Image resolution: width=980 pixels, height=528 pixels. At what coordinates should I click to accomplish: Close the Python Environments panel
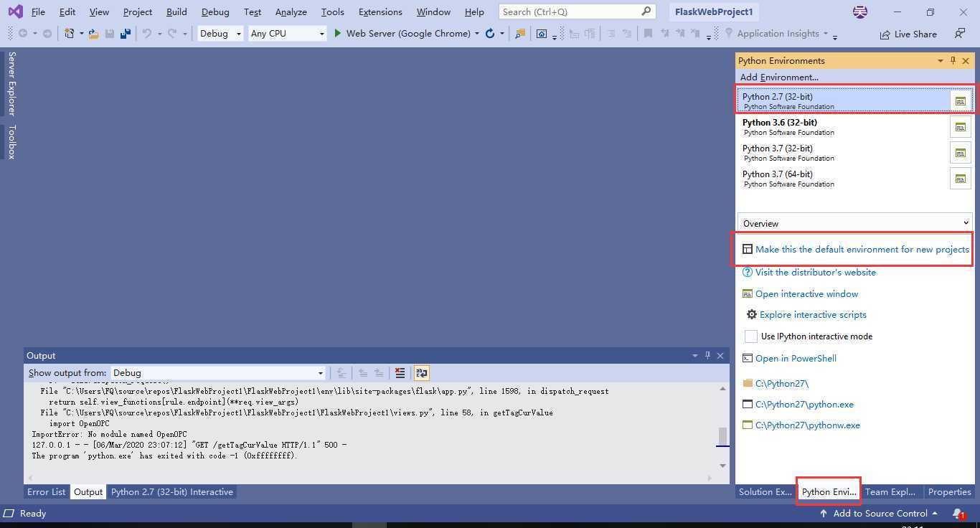click(966, 61)
